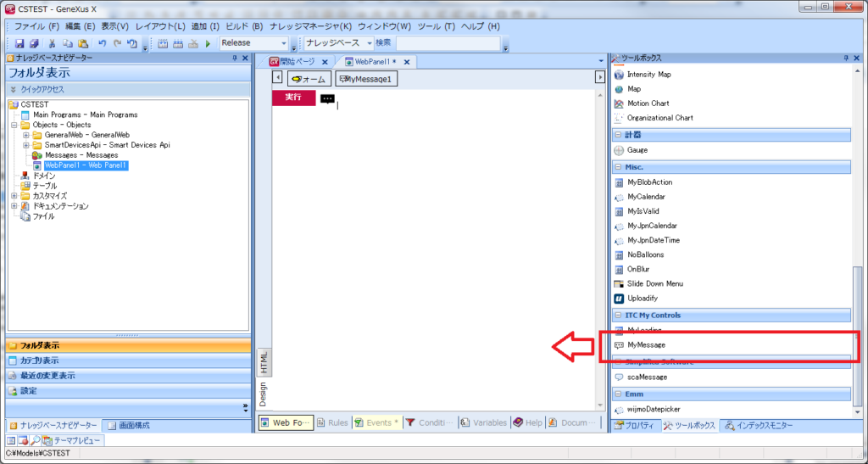Click the MyMessage control on the form
The height and width of the screenshot is (464, 868).
coord(328,98)
